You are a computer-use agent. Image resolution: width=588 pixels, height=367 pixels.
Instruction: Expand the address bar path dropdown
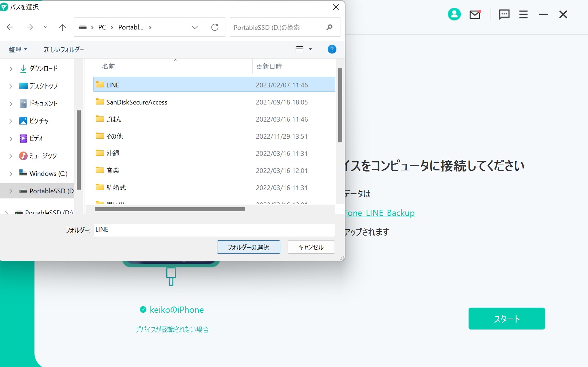(195, 27)
